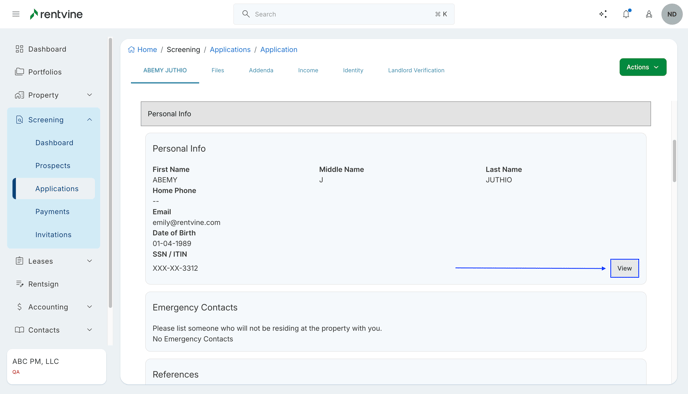
Task: Click the Emergency Contacts heading
Action: tap(195, 308)
